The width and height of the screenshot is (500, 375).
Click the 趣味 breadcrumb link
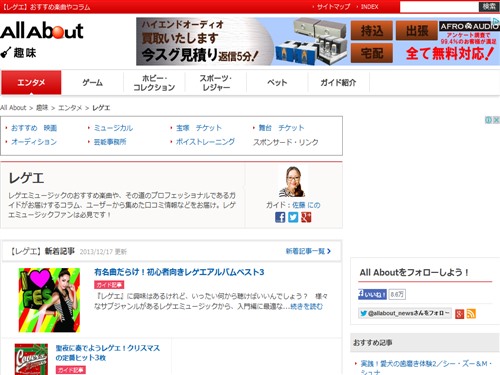pos(42,108)
